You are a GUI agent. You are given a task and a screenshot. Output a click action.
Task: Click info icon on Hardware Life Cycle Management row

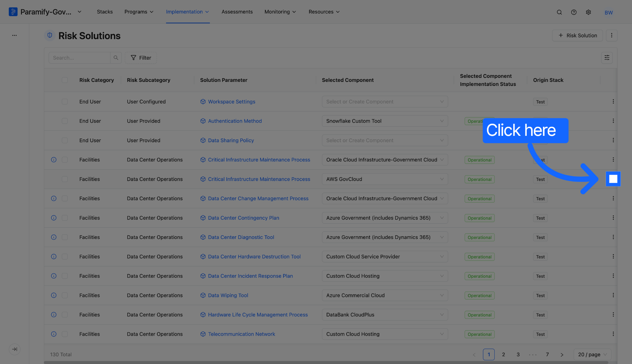click(x=54, y=314)
